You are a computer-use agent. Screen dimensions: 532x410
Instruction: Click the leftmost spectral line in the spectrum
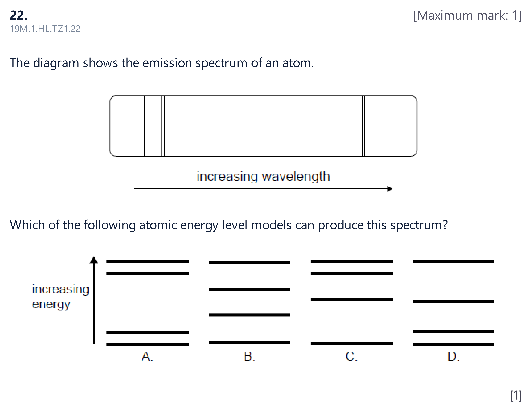pos(144,126)
